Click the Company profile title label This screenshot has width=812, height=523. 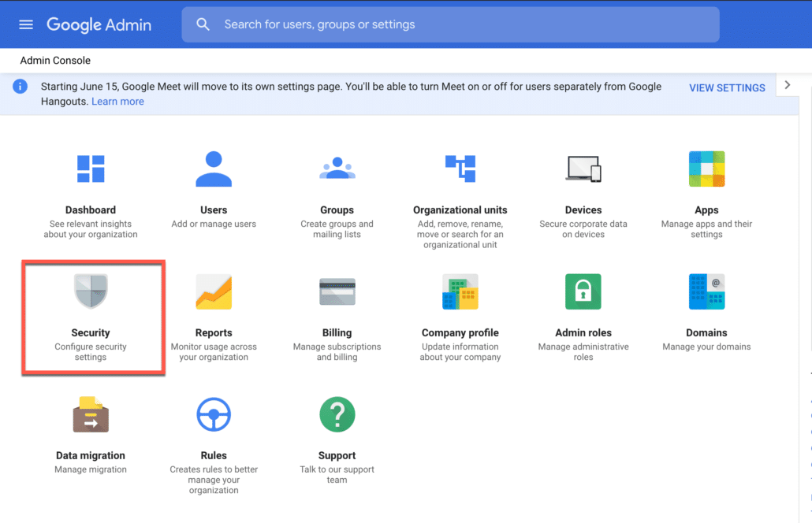coord(460,332)
